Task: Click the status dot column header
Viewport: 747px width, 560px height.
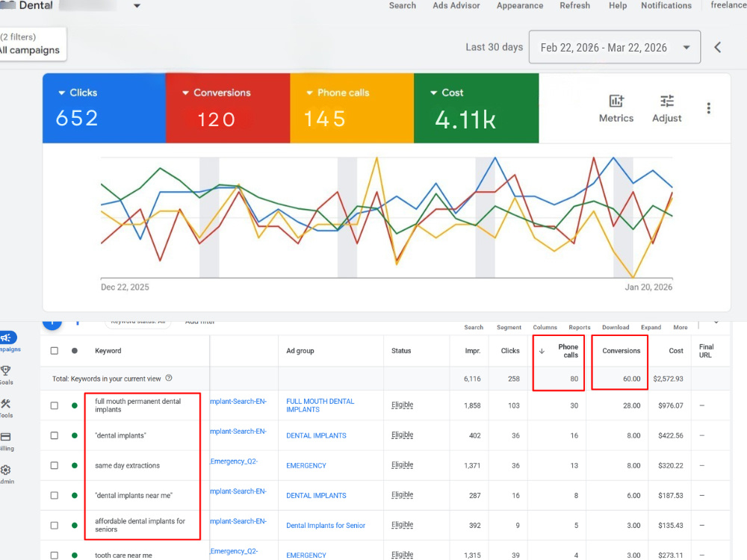Action: (x=74, y=350)
